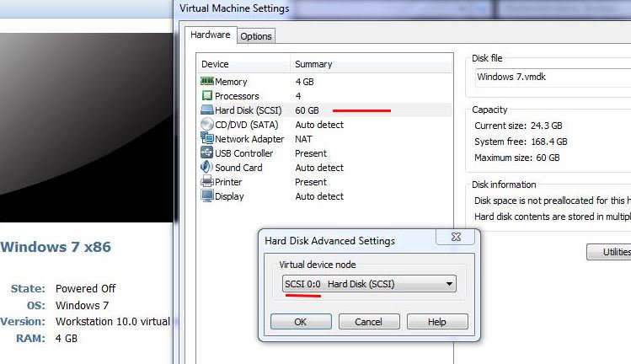Screen dimensions: 631x364
Task: Open the Options tab
Action: (256, 36)
